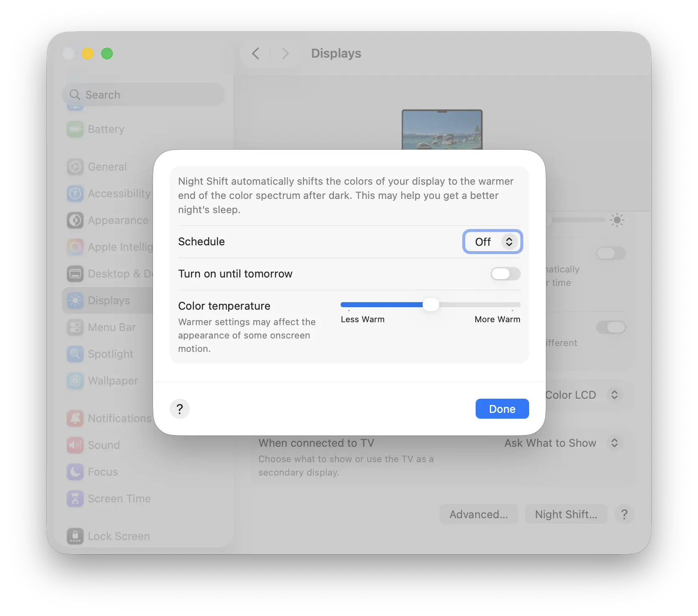Click the Color temperature slider knob
The height and width of the screenshot is (616, 698).
pyautogui.click(x=431, y=305)
